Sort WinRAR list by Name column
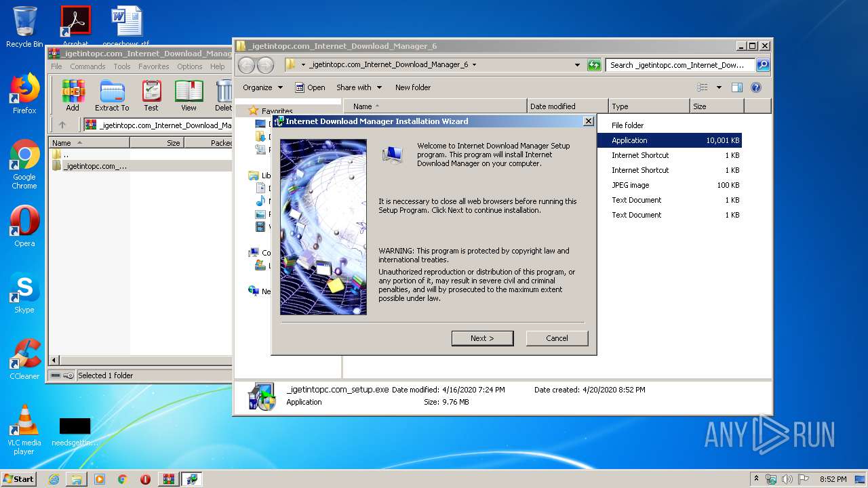Viewport: 868px width, 488px height. click(x=89, y=143)
